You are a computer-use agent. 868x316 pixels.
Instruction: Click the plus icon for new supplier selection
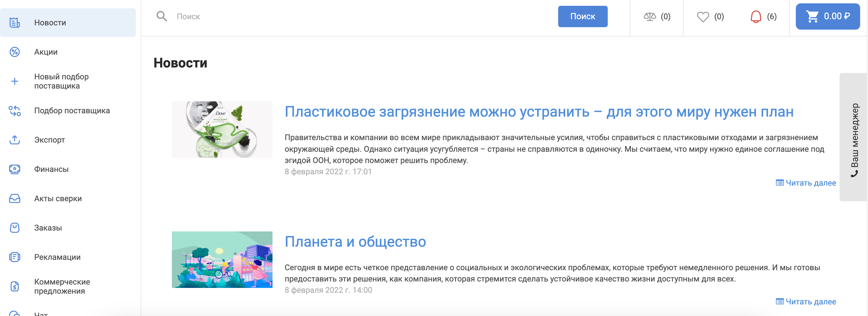tap(14, 81)
